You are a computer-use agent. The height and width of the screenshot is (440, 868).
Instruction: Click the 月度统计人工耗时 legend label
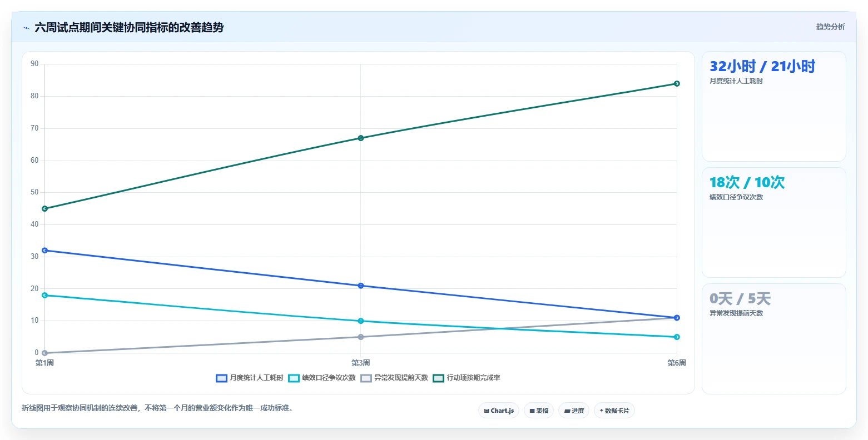(x=256, y=378)
